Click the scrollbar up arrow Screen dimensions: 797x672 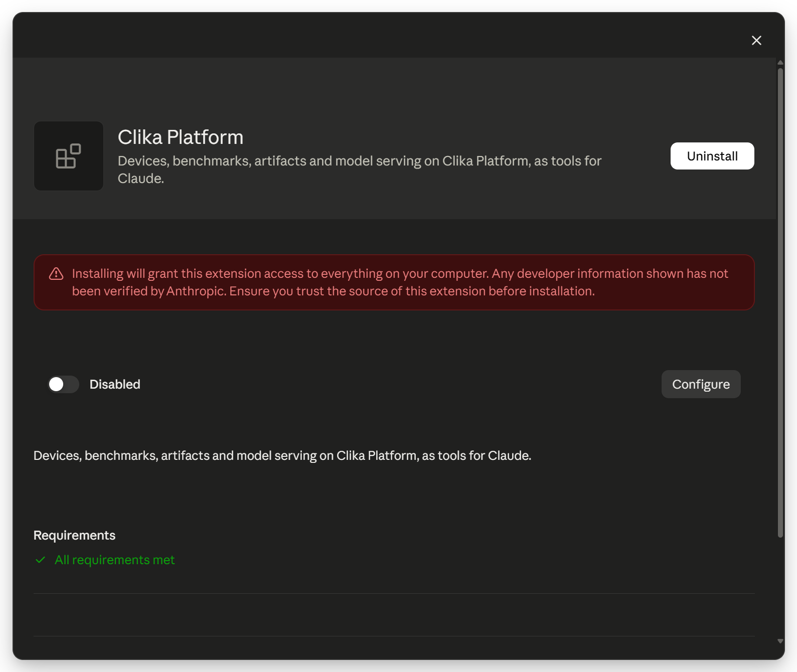pos(780,63)
